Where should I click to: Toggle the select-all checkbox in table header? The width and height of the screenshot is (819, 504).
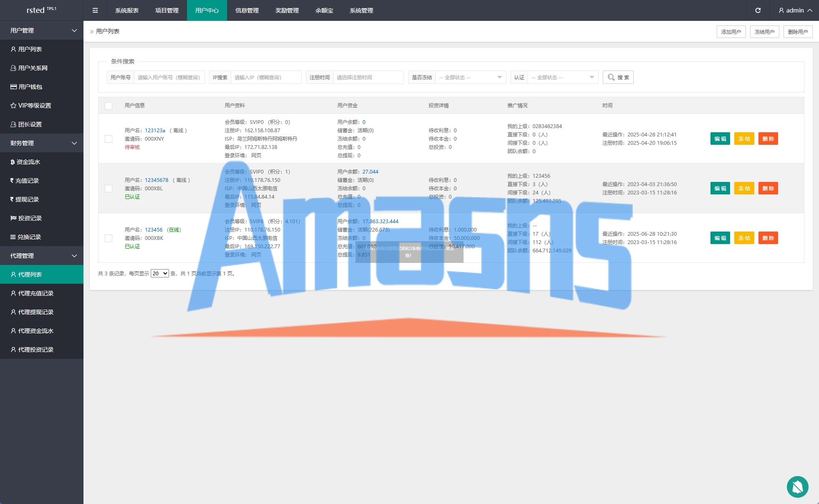tap(109, 106)
